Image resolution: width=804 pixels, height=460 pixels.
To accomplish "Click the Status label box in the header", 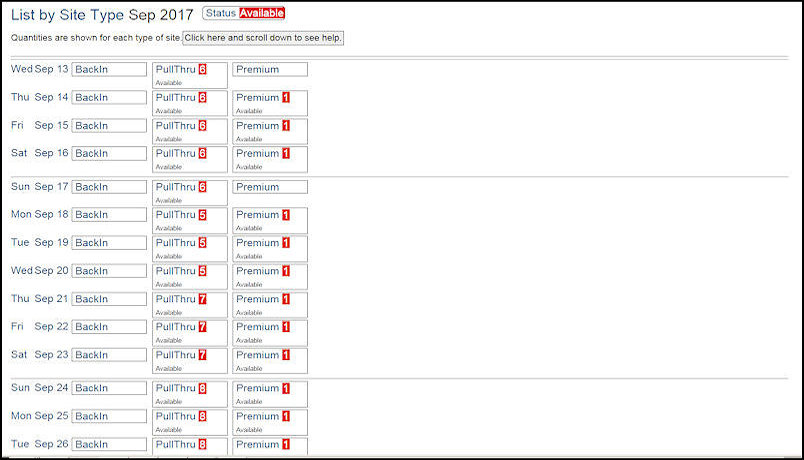I will coord(220,13).
